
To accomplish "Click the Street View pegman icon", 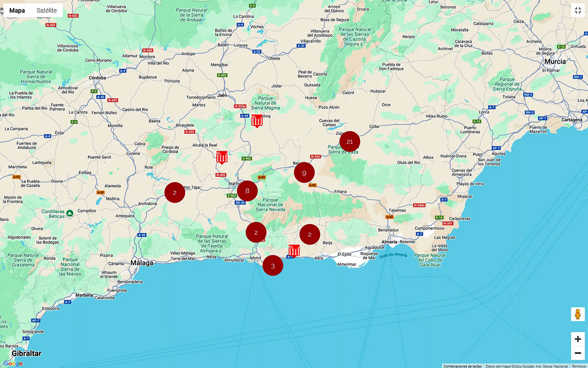I will pyautogui.click(x=577, y=314).
